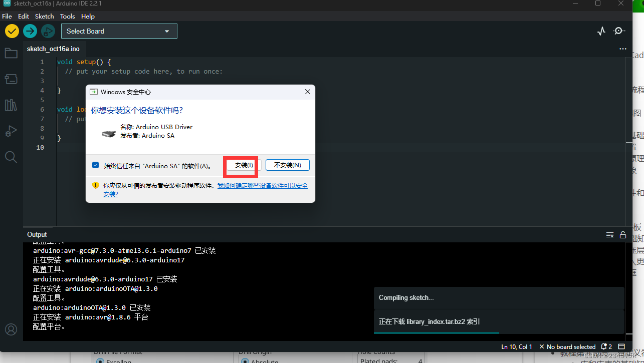Open the Library Manager sidebar icon
Viewport: 644px width, 363px height.
point(11,105)
